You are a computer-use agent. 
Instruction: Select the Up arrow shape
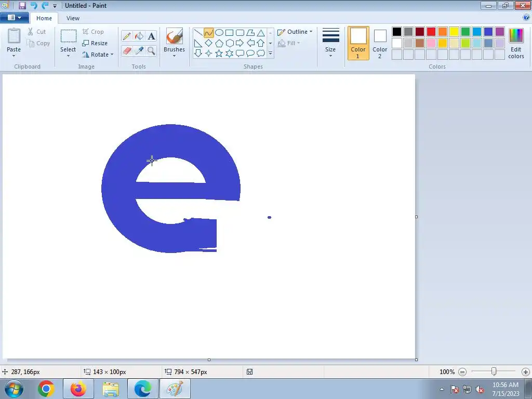[x=261, y=43]
